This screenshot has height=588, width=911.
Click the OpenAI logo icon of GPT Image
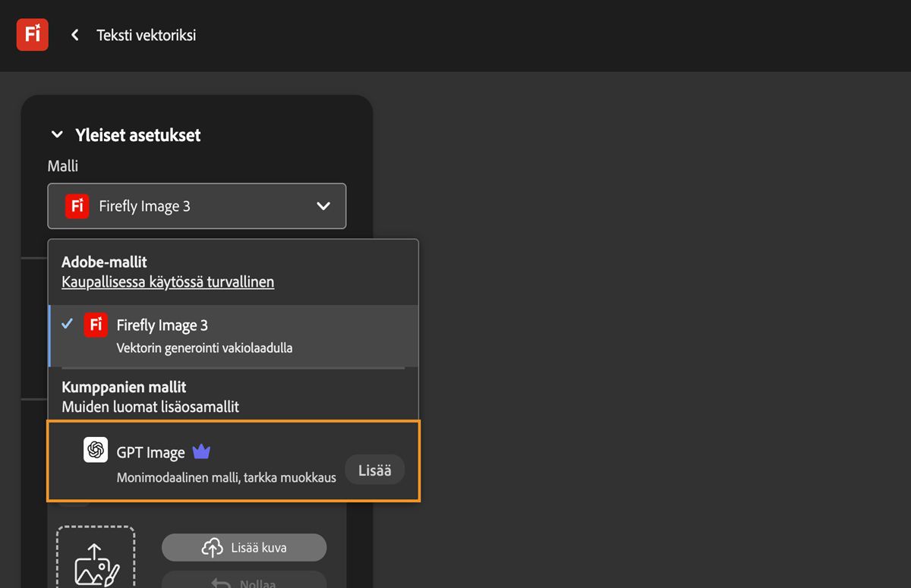tap(96, 450)
